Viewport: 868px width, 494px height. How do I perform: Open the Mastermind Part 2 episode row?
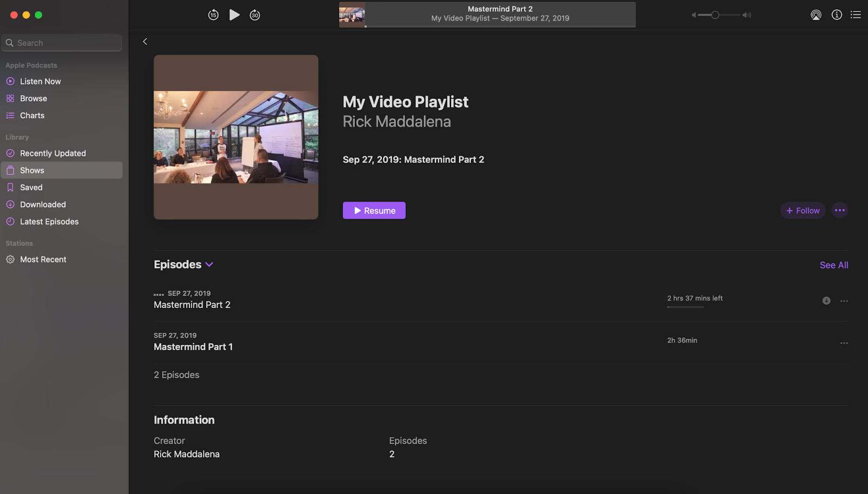pos(501,300)
